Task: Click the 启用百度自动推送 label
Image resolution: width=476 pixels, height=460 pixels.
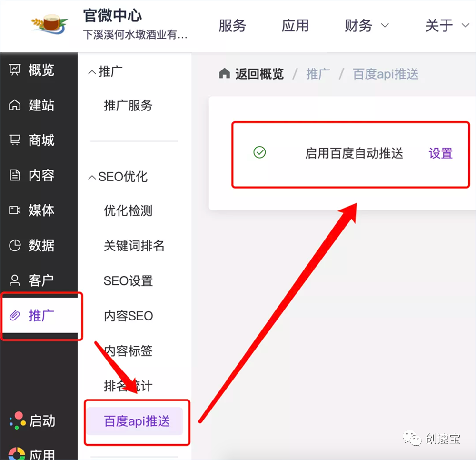Action: (x=354, y=153)
